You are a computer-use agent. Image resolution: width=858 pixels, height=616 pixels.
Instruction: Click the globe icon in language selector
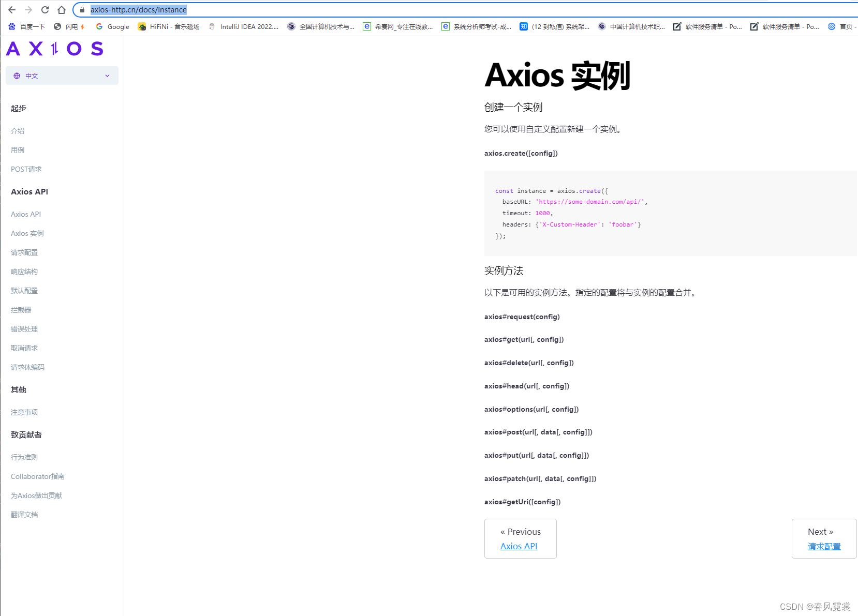point(17,76)
